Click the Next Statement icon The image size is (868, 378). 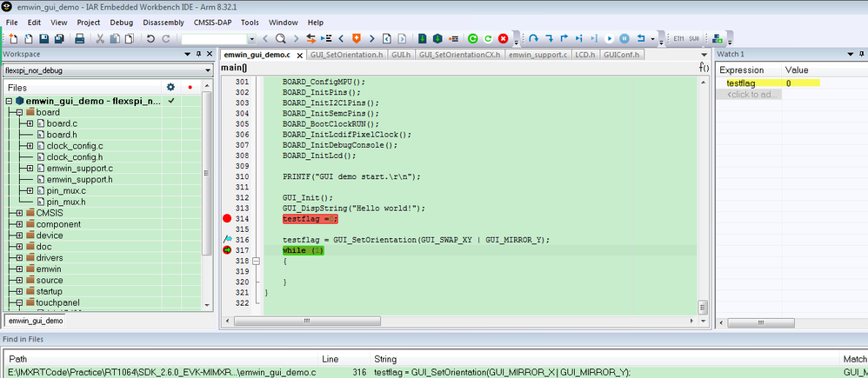pos(579,39)
